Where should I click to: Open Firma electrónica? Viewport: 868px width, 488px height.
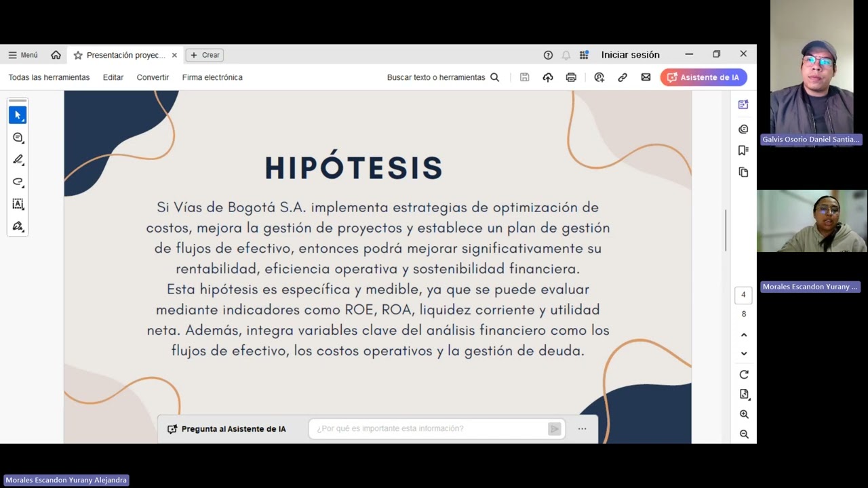[212, 77]
